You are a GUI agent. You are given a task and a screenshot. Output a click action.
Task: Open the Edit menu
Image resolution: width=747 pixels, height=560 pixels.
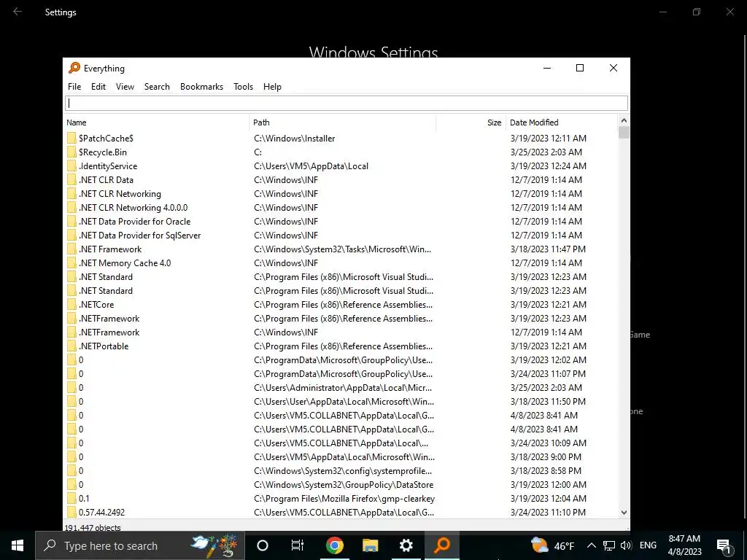[98, 87]
